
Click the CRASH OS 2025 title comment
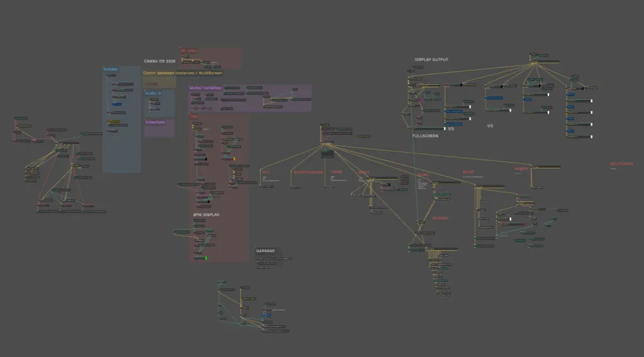pos(159,61)
